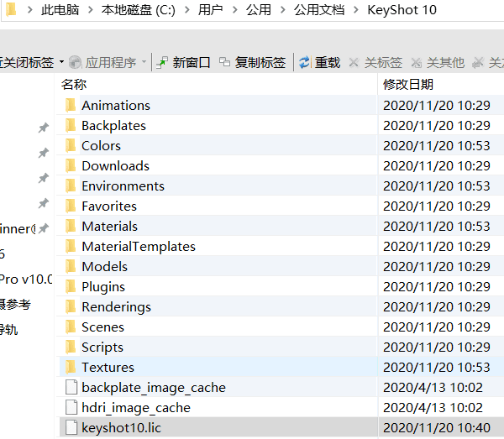Click the 重载 reload icon
504x439 pixels.
pos(304,63)
